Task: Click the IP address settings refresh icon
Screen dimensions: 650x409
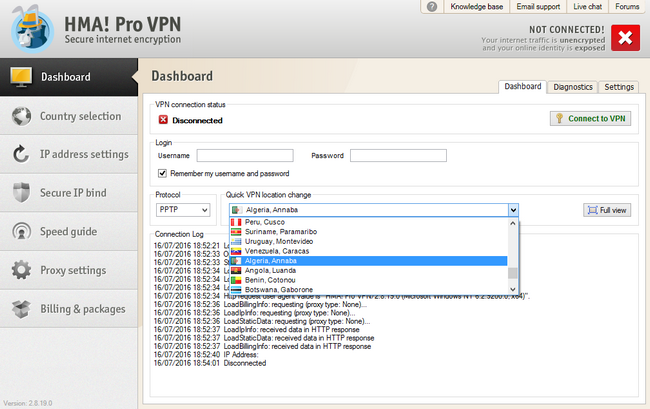Action: [21, 154]
